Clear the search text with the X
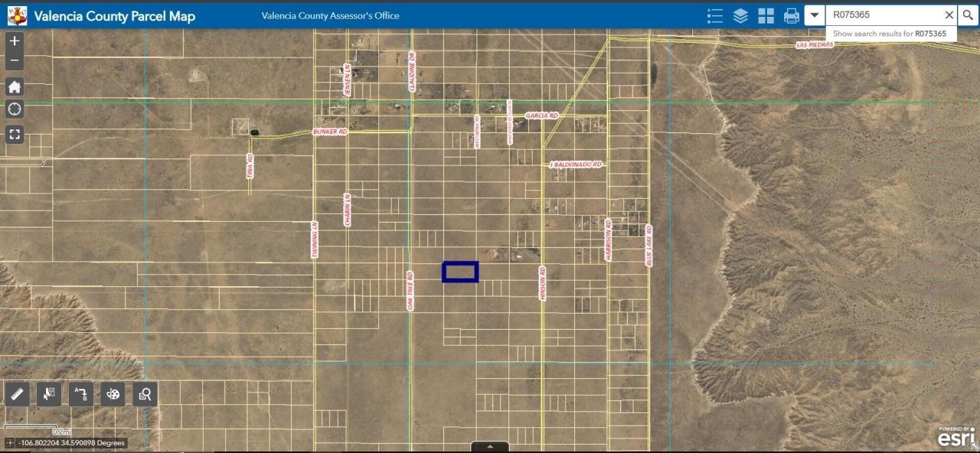 point(949,15)
